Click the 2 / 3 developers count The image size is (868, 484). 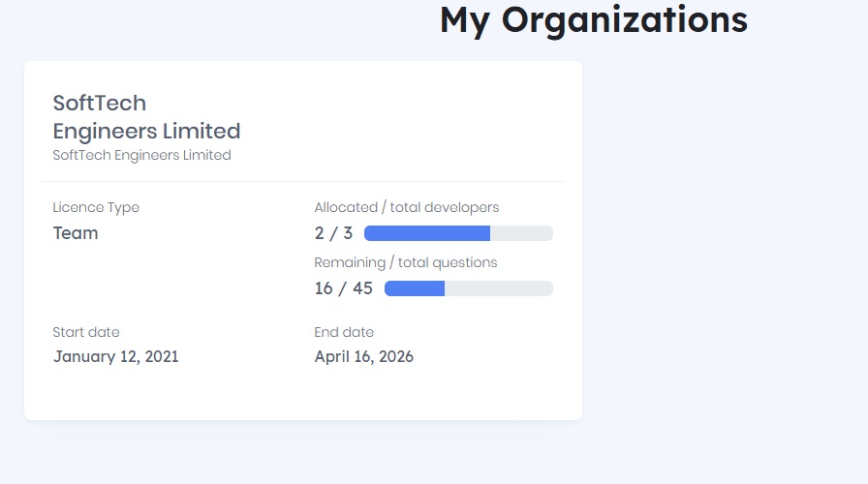tap(333, 233)
